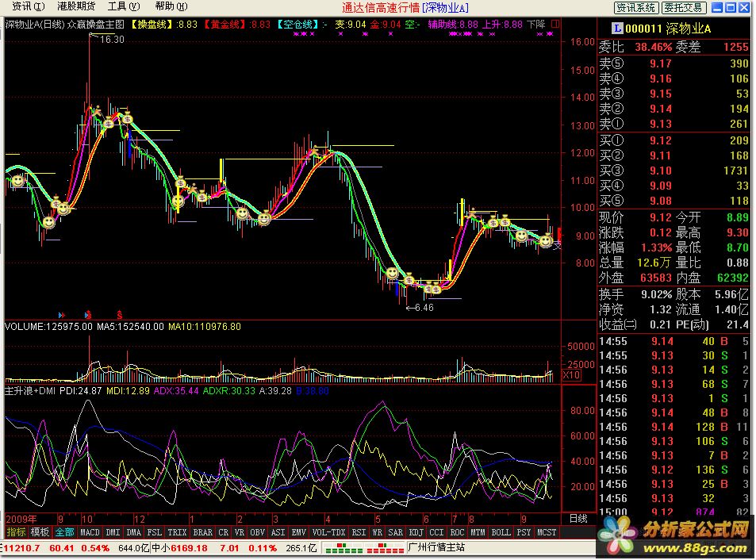
Task: Click the 资讯系统 button
Action: [x=635, y=8]
